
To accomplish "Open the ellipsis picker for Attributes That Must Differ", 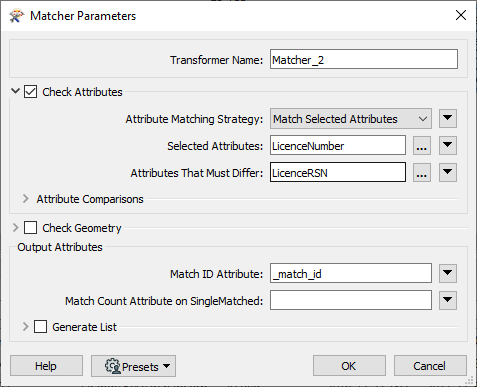I will click(x=422, y=173).
